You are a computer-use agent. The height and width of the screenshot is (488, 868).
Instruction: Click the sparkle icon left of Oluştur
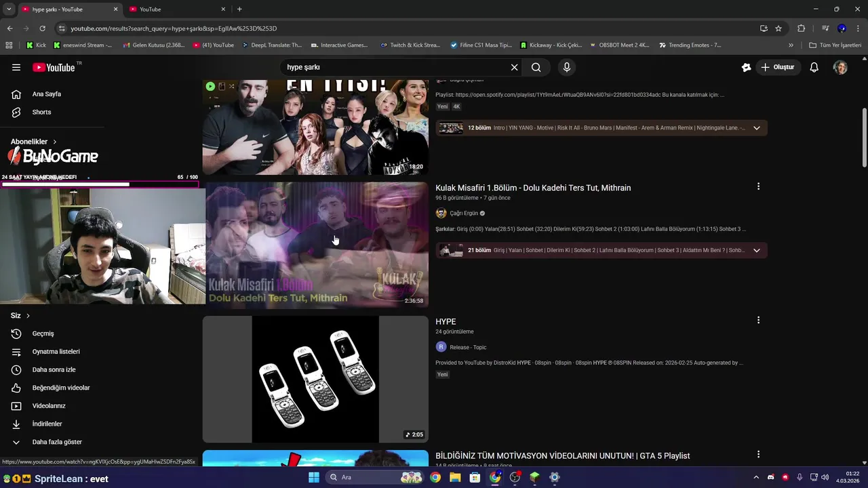(746, 67)
